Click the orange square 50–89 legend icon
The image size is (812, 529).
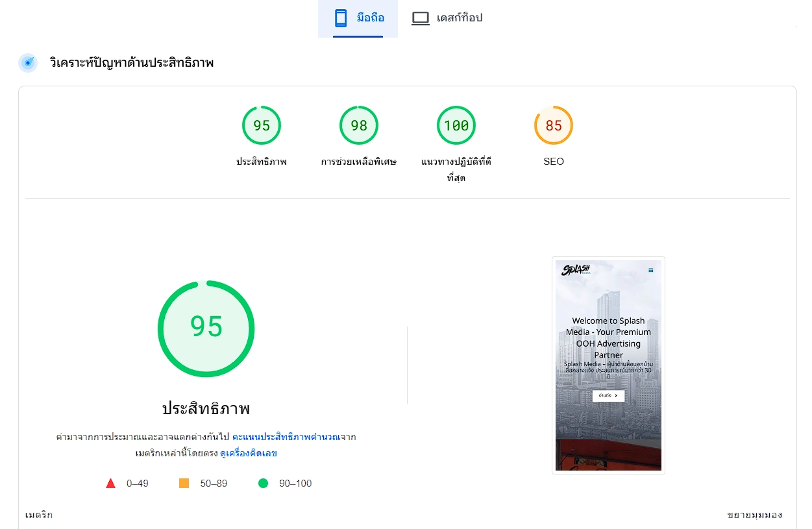click(184, 484)
